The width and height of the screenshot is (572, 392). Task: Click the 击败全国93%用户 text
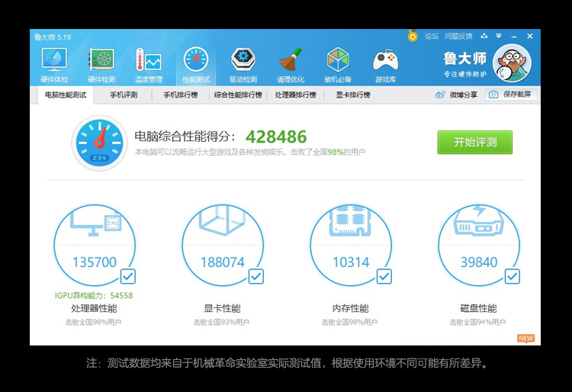click(221, 322)
